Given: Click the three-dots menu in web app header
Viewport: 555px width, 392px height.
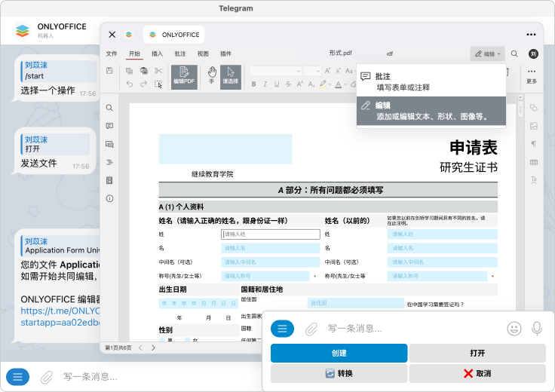Looking at the screenshot, I should [531, 35].
